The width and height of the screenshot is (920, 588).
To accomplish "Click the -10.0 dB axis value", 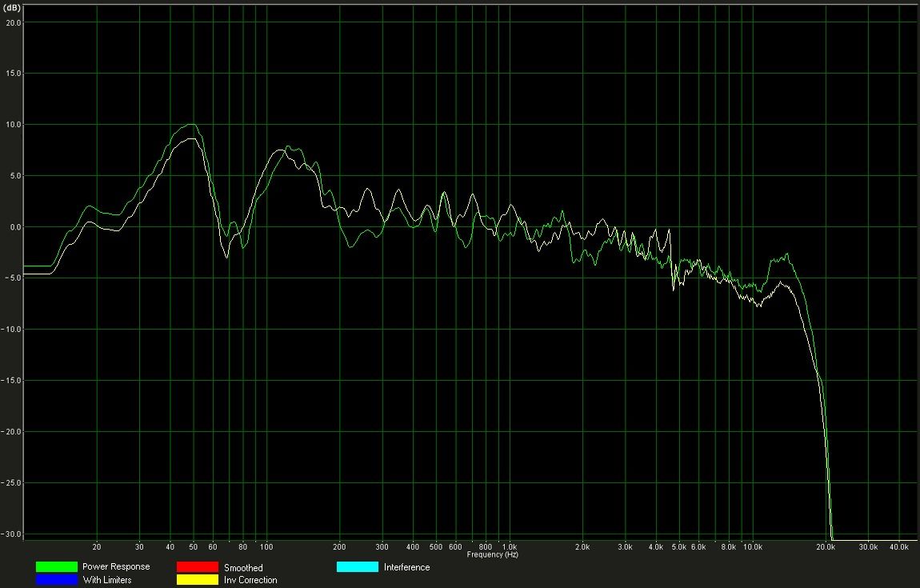I will [11, 330].
